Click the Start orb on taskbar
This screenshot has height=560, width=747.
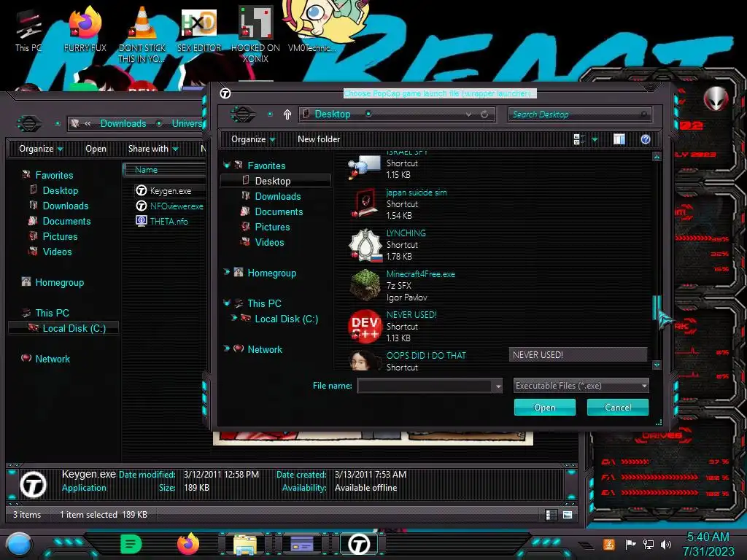click(18, 544)
